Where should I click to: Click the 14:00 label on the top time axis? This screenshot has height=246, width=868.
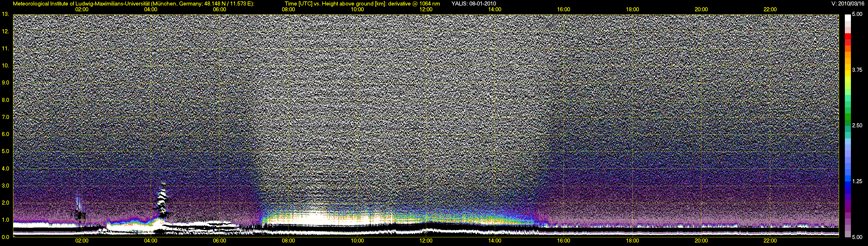(495, 10)
